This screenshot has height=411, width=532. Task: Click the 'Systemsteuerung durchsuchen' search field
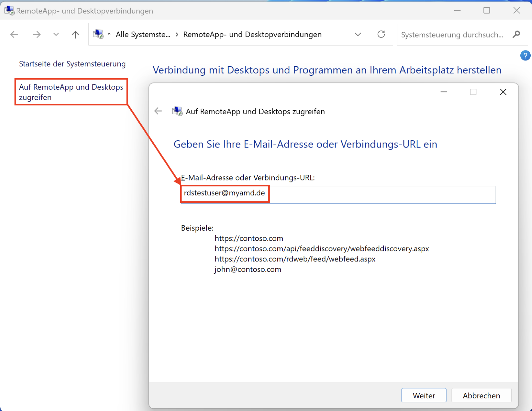pos(452,35)
